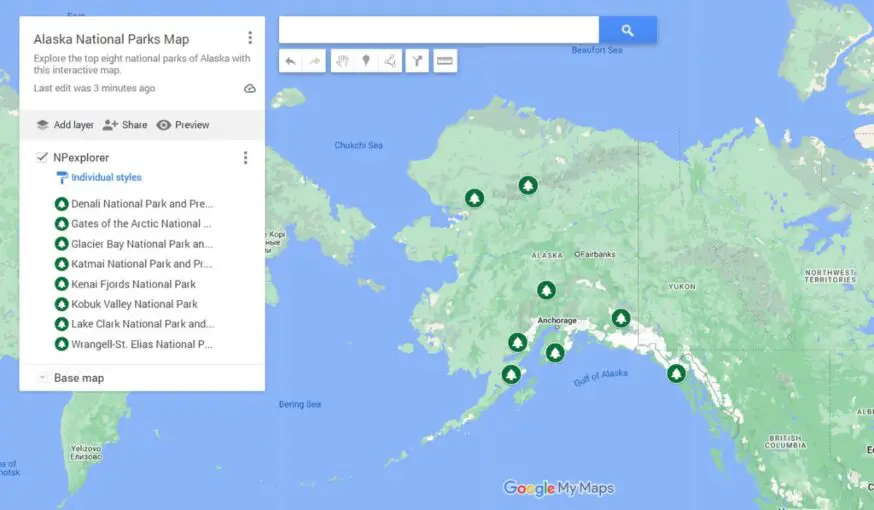Click the Add layer button

pyautogui.click(x=64, y=125)
